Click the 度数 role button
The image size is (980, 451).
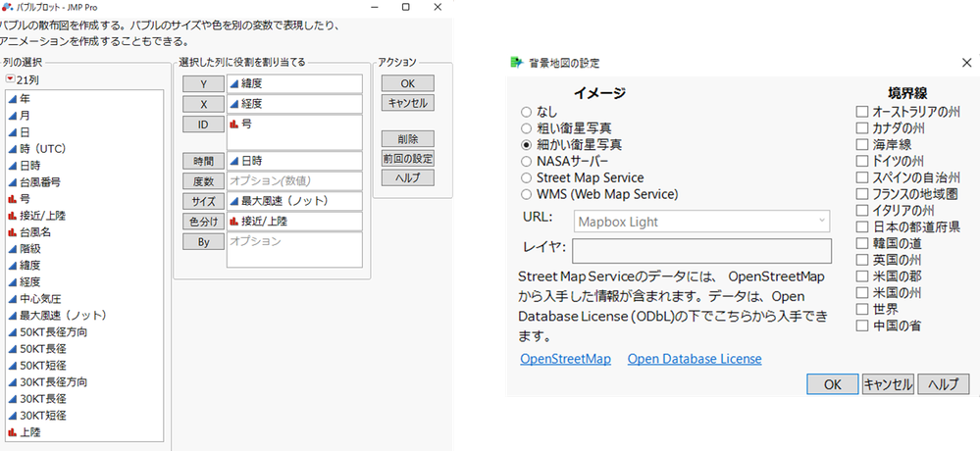point(203,181)
